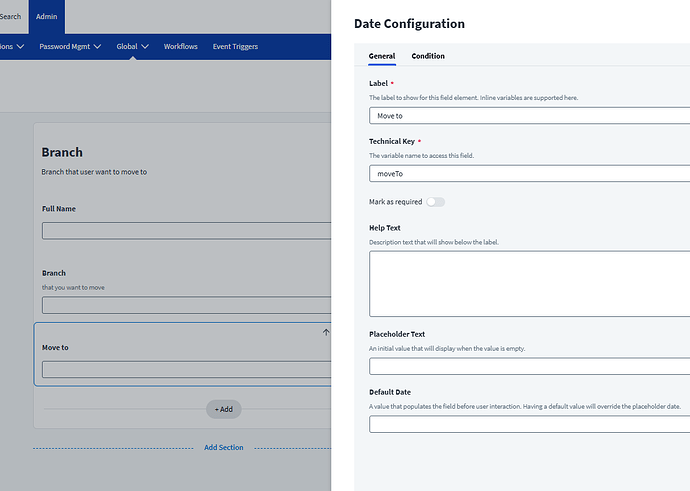Image resolution: width=690 pixels, height=491 pixels.
Task: Click the Technical Key field containing moveTo
Action: coord(529,173)
